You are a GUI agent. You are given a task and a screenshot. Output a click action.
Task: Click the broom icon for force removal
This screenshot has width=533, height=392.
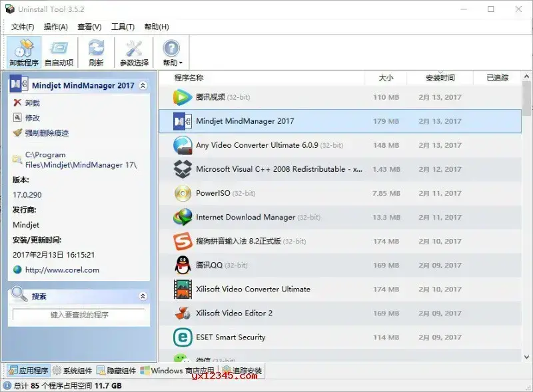tap(17, 132)
